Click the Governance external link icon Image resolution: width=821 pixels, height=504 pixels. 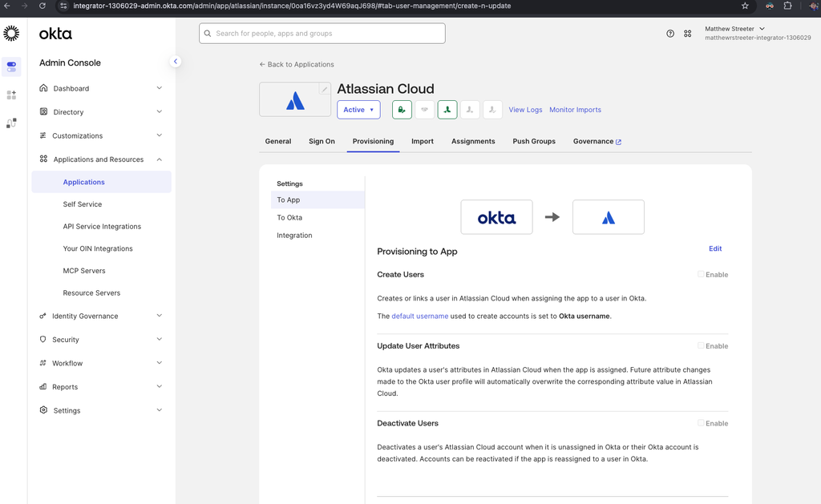618,142
